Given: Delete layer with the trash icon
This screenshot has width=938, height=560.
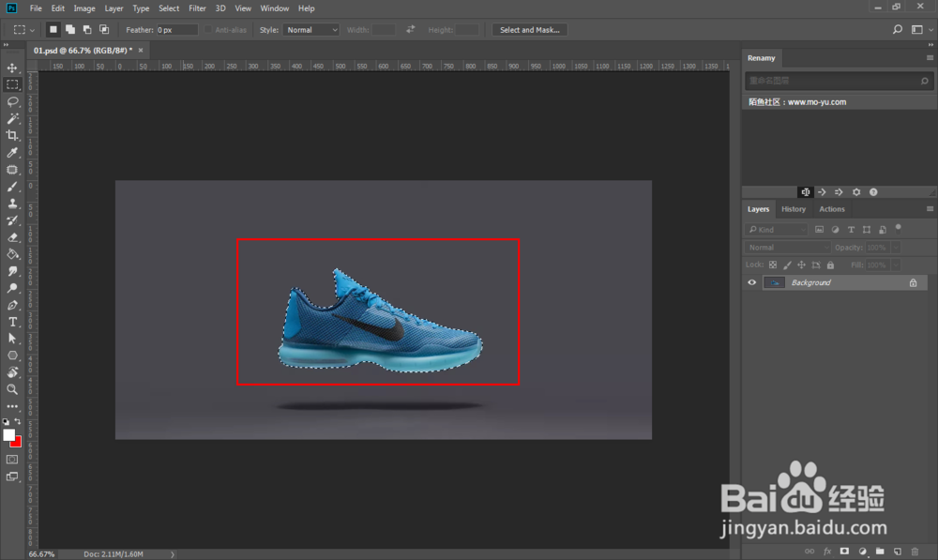Looking at the screenshot, I should pyautogui.click(x=914, y=551).
